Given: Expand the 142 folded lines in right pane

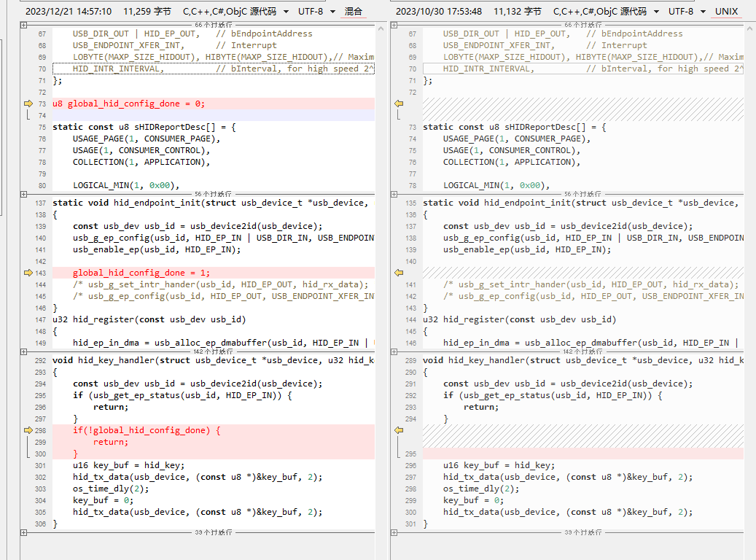Looking at the screenshot, I should click(394, 351).
